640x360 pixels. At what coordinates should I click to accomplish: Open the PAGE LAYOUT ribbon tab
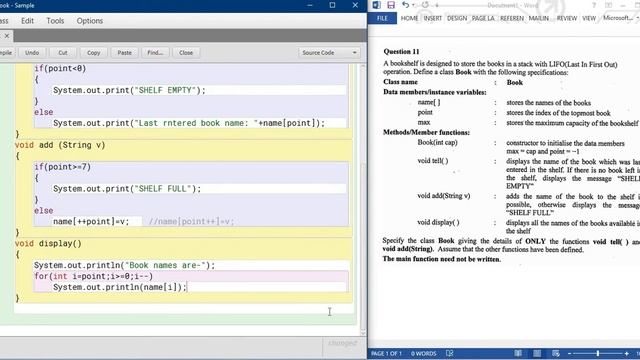pyautogui.click(x=483, y=18)
